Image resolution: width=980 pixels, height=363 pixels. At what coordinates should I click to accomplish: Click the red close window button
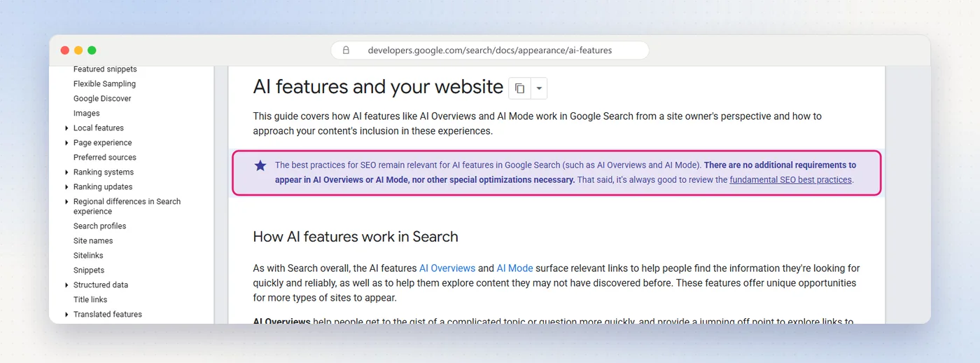click(65, 50)
